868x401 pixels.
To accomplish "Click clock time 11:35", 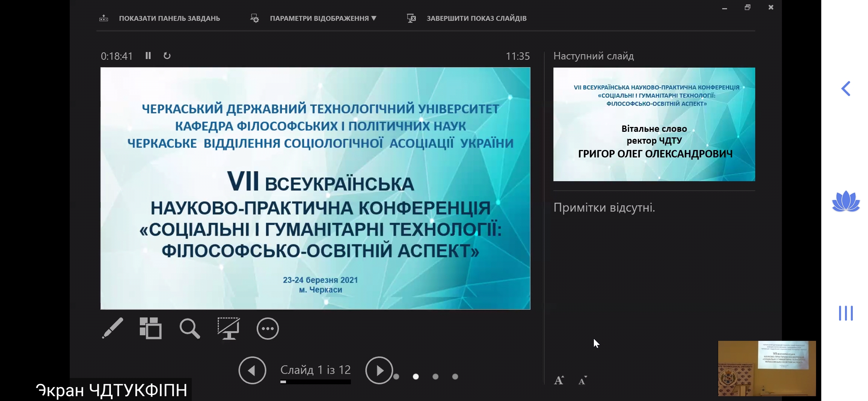I will (x=518, y=56).
